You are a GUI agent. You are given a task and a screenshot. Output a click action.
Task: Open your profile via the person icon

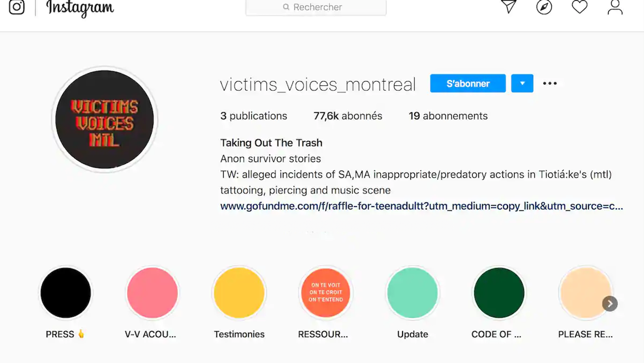(614, 7)
